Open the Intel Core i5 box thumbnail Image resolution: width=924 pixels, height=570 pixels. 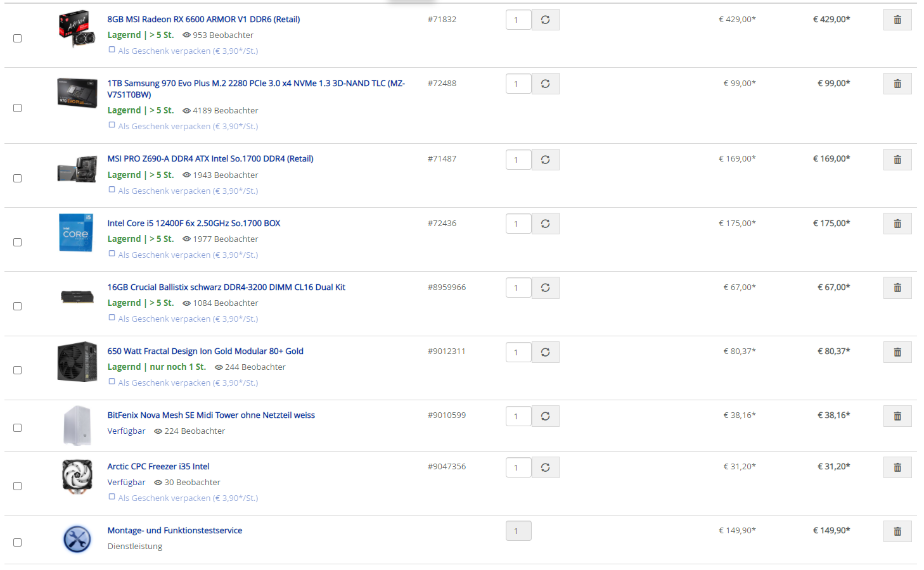(76, 232)
